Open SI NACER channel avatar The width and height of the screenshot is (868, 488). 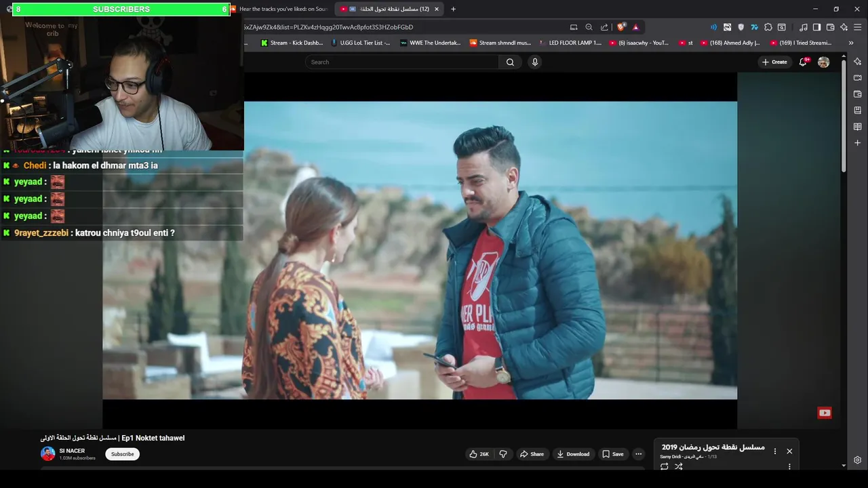[x=47, y=454]
